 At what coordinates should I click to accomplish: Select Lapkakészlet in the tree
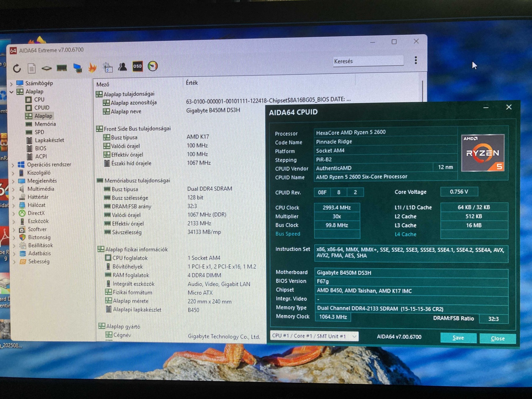[49, 140]
